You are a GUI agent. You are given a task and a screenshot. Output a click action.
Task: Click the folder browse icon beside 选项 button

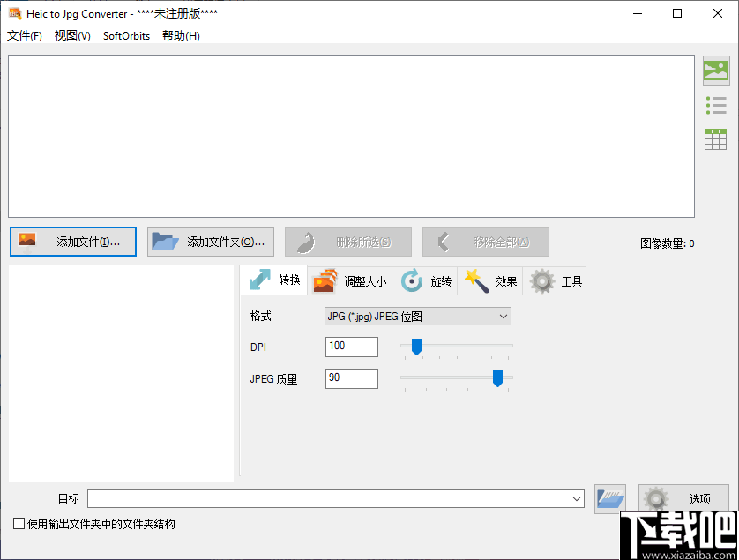609,498
